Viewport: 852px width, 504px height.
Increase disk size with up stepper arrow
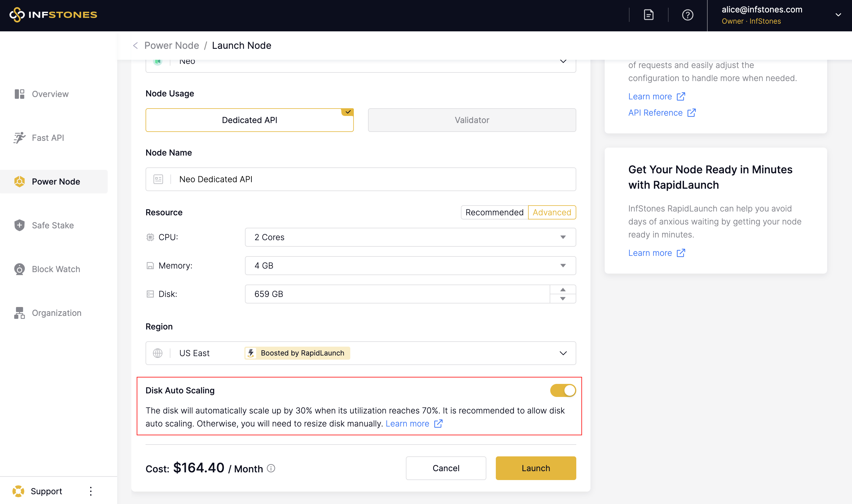pos(563,290)
